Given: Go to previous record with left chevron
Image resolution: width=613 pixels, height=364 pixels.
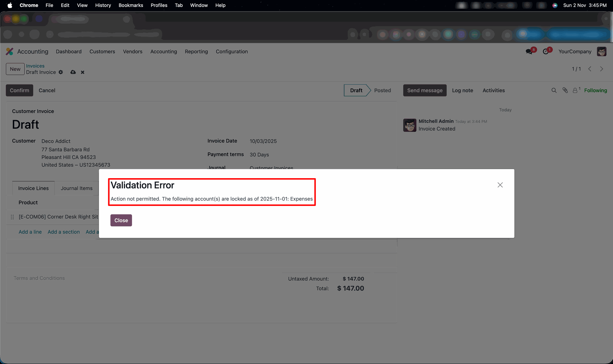Looking at the screenshot, I should coord(590,69).
